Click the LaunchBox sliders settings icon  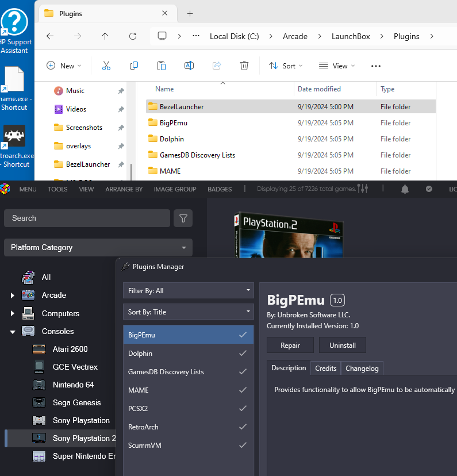click(363, 189)
